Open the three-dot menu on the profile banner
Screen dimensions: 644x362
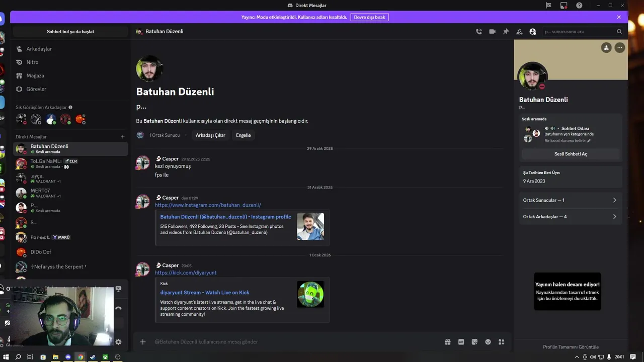620,47
